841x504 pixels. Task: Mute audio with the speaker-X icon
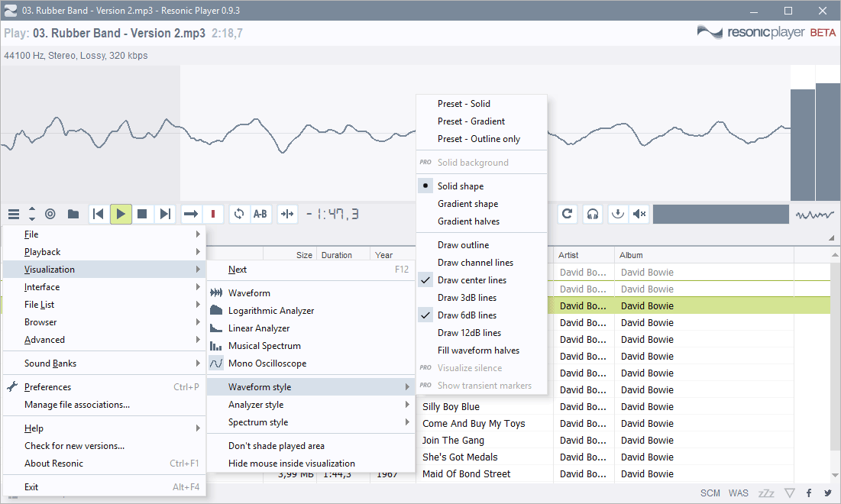[639, 214]
